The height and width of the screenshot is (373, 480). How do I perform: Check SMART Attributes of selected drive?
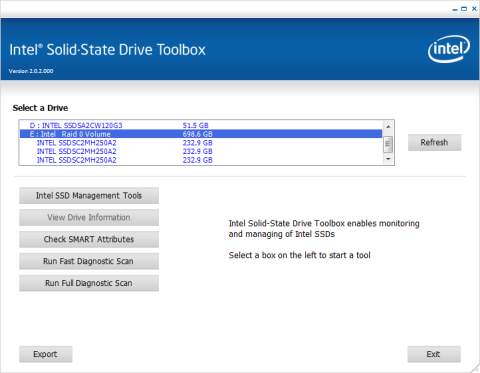pos(89,239)
